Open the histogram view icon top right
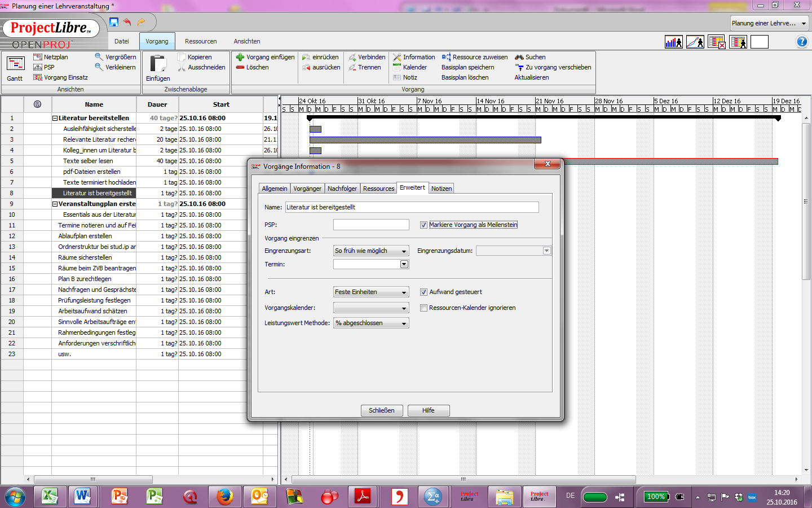 click(x=673, y=41)
